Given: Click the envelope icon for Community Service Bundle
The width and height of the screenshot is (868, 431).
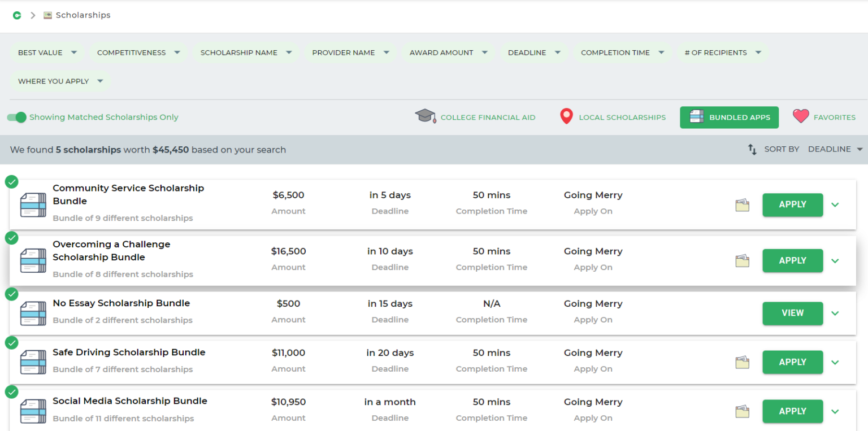Looking at the screenshot, I should coord(742,206).
